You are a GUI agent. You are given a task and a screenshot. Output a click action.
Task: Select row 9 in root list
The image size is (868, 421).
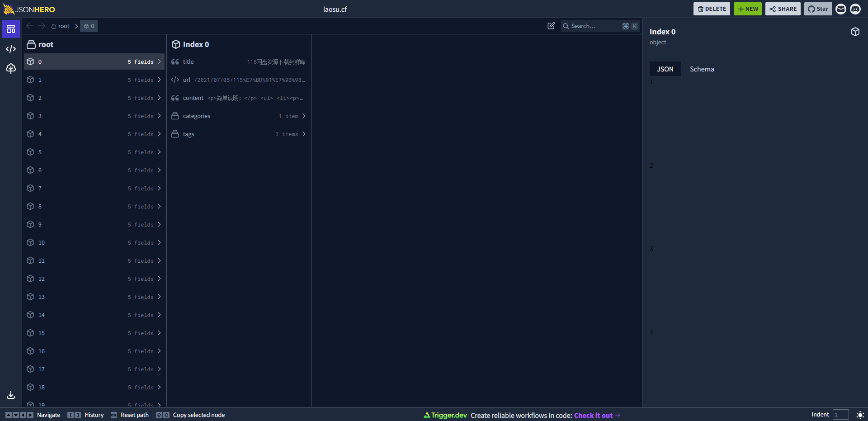94,224
